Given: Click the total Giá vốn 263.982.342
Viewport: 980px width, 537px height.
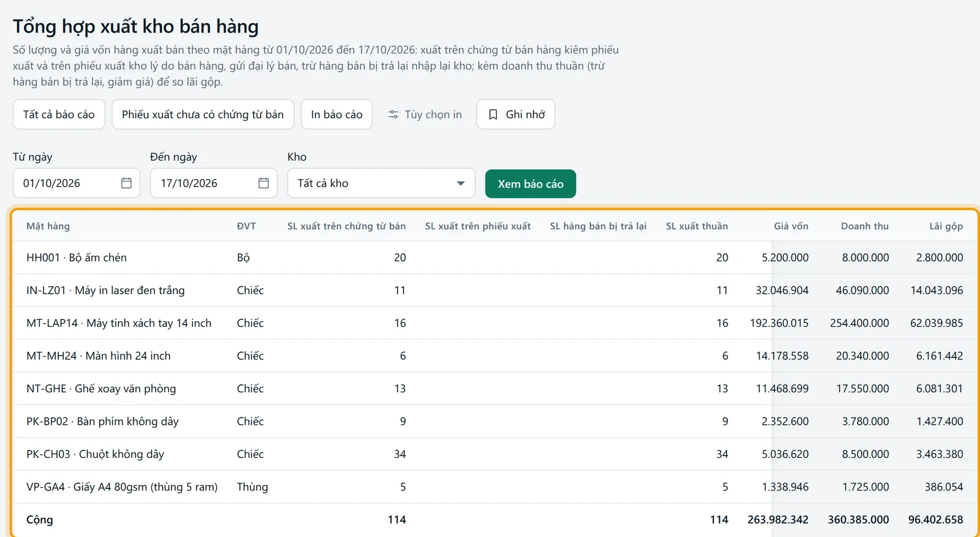Looking at the screenshot, I should click(x=778, y=520).
